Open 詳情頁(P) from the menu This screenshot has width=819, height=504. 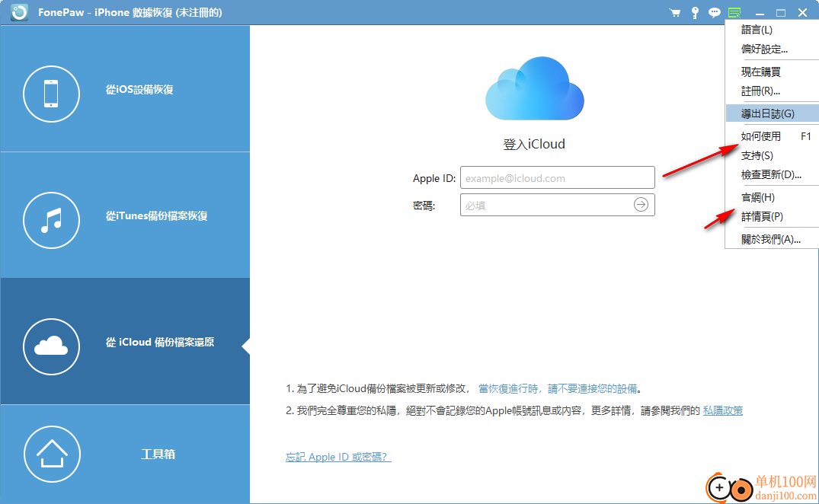click(772, 216)
